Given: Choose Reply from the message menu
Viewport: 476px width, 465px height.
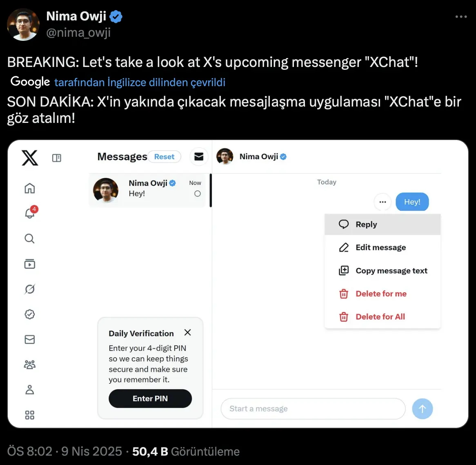Looking at the screenshot, I should tap(383, 225).
